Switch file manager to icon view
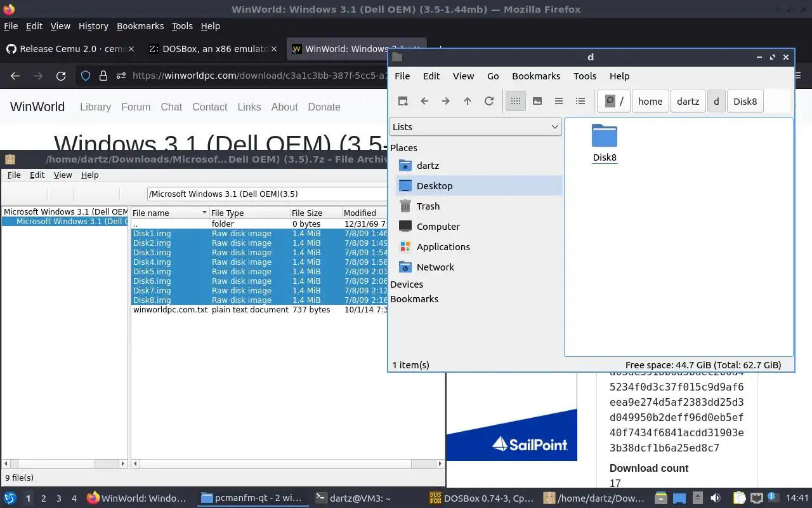The width and height of the screenshot is (812, 508). 516,101
